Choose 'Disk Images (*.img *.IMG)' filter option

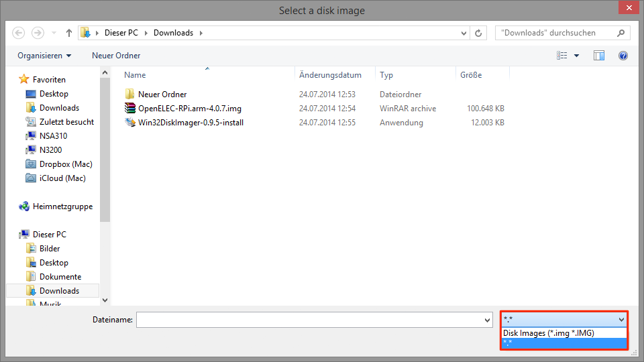(x=564, y=333)
